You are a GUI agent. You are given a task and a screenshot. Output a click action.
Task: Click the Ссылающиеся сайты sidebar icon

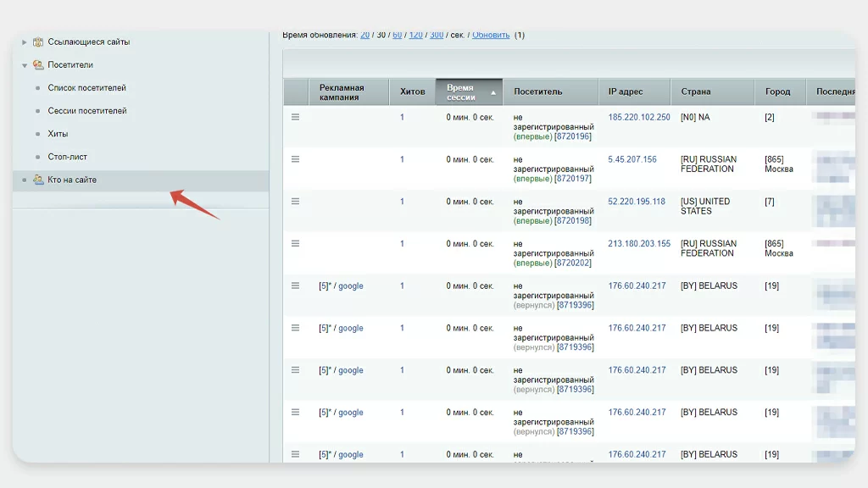pos(38,42)
